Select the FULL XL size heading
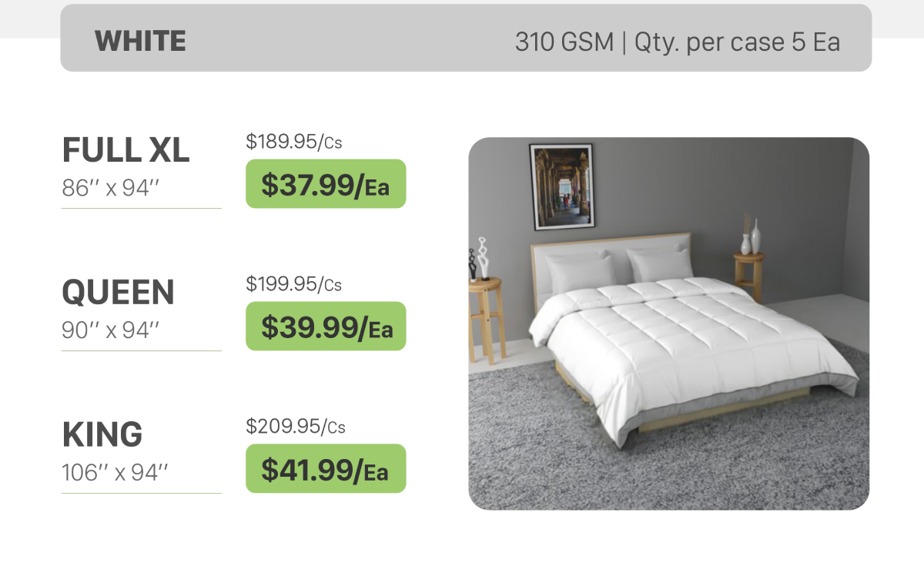 [126, 150]
